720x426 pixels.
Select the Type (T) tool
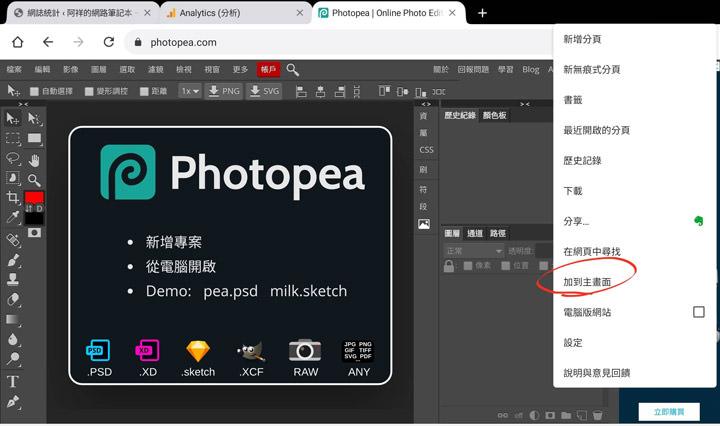[x=12, y=381]
